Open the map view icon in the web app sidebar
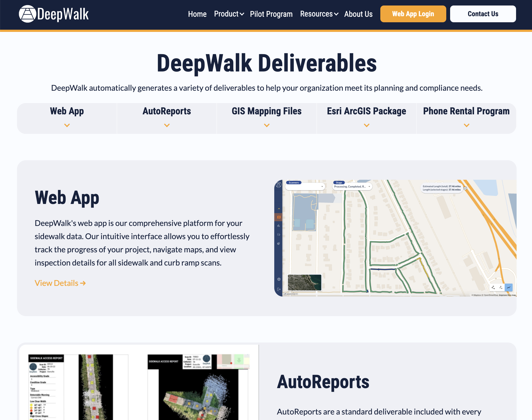 (x=279, y=217)
